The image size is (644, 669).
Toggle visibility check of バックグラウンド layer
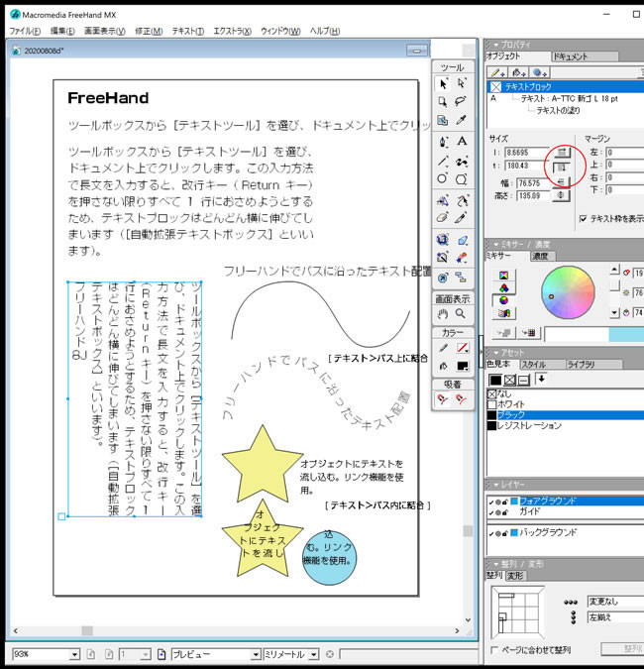[490, 534]
